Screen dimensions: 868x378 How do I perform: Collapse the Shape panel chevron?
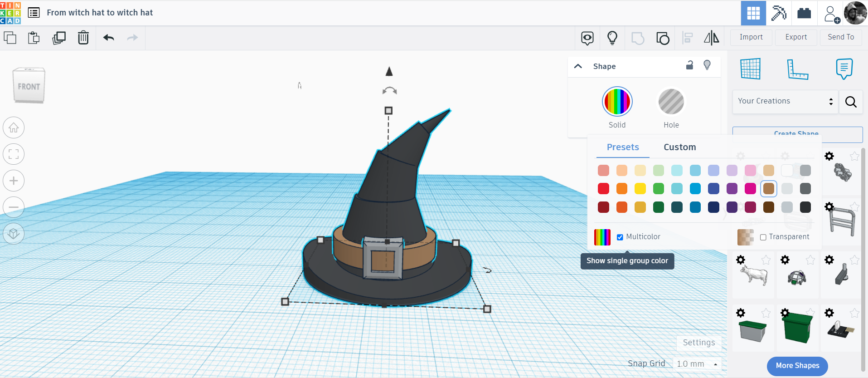tap(578, 66)
